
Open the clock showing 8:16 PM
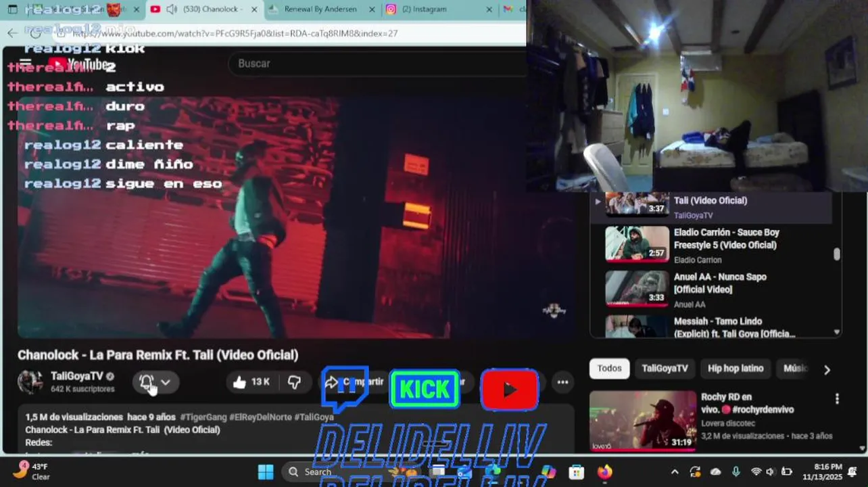tap(823, 471)
